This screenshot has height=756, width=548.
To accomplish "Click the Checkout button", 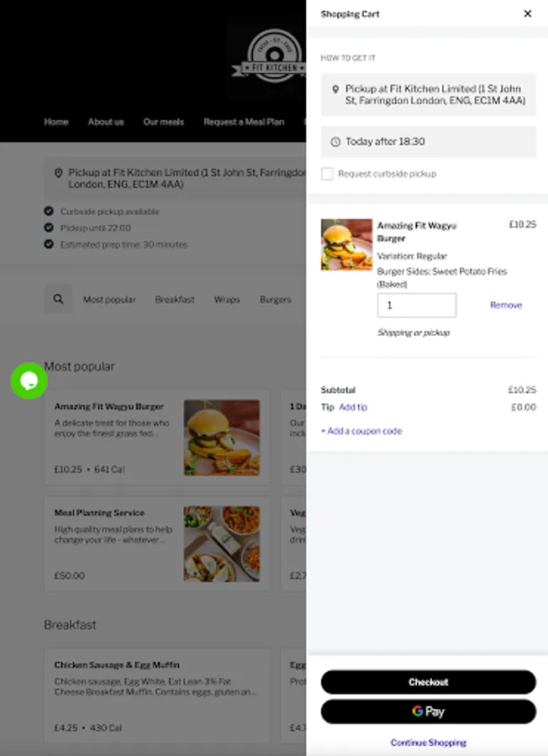I will click(429, 682).
